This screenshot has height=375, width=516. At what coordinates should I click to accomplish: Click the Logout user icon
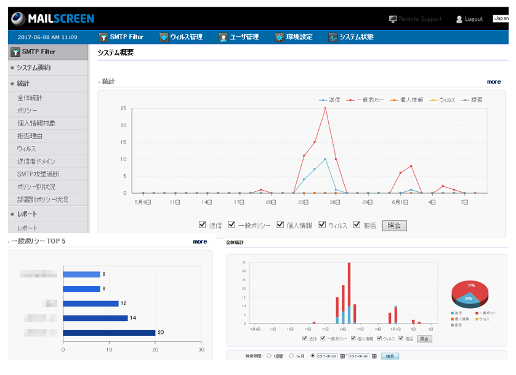point(459,19)
